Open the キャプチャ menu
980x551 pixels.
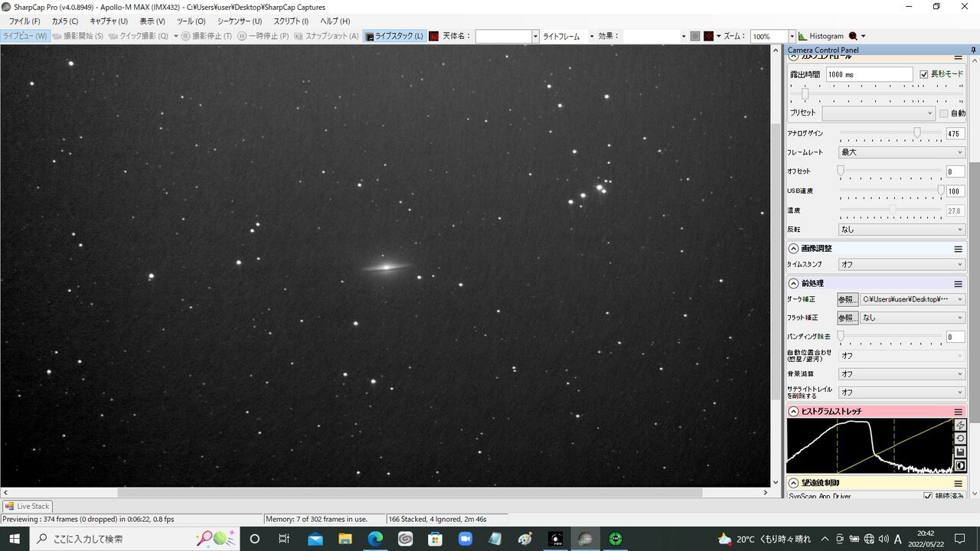point(109,21)
